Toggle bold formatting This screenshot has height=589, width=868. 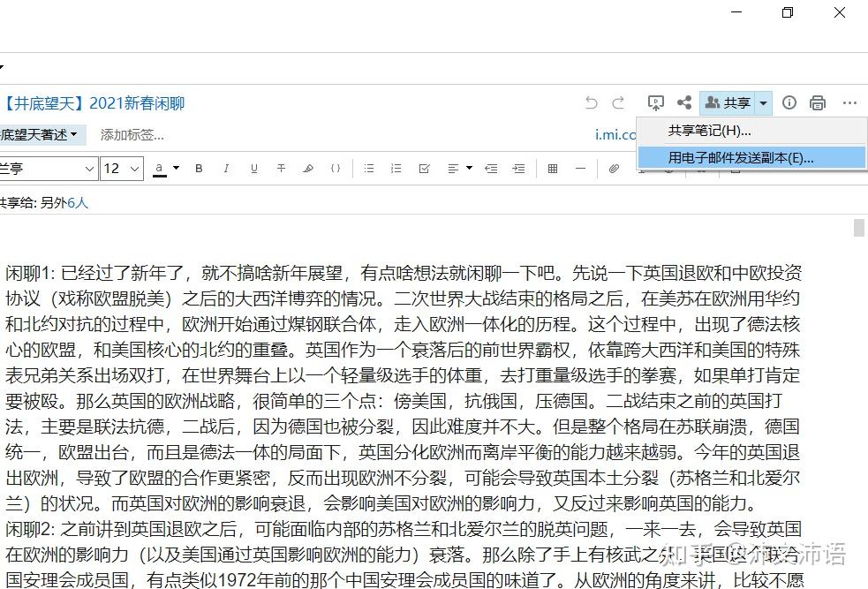199,169
